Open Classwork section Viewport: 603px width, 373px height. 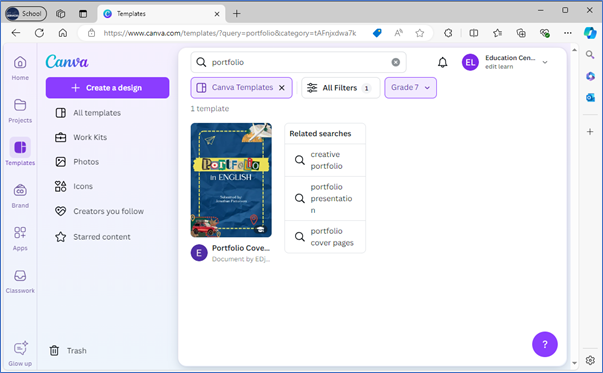click(20, 281)
